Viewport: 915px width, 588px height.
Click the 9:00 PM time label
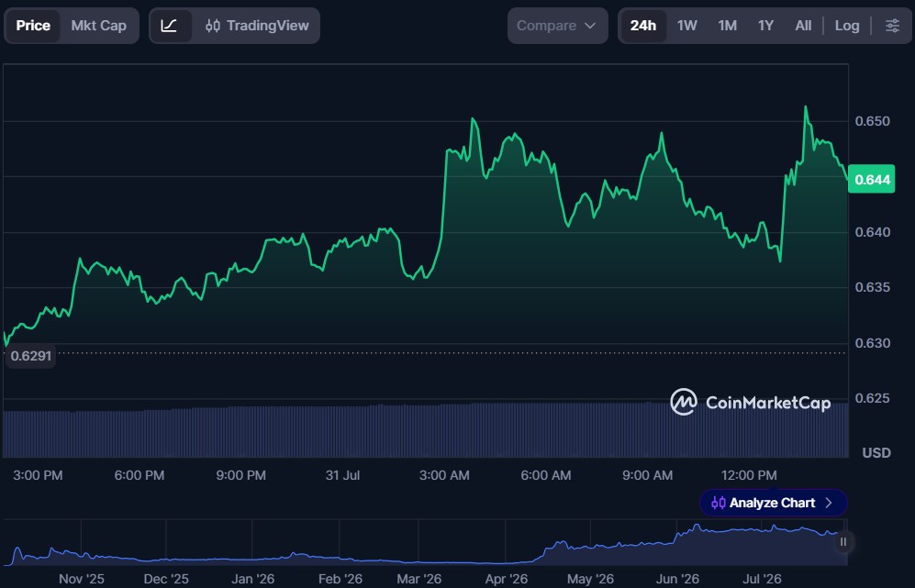[x=241, y=475]
